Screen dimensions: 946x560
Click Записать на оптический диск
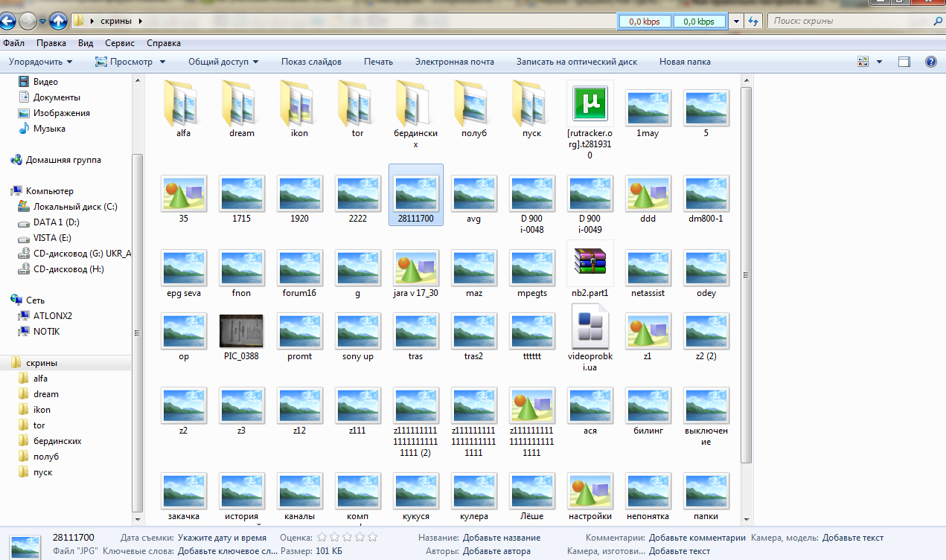pos(577,62)
